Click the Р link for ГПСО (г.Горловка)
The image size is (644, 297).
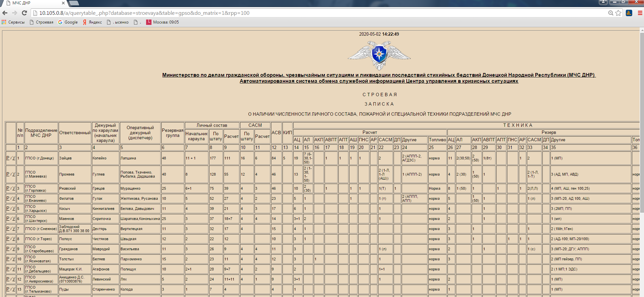pyautogui.click(x=8, y=188)
